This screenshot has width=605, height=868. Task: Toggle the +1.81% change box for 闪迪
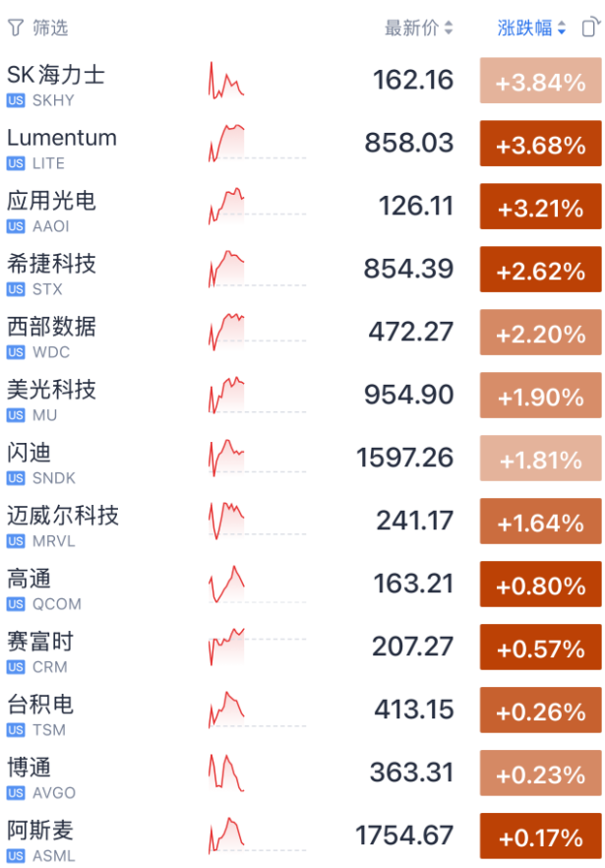point(540,458)
